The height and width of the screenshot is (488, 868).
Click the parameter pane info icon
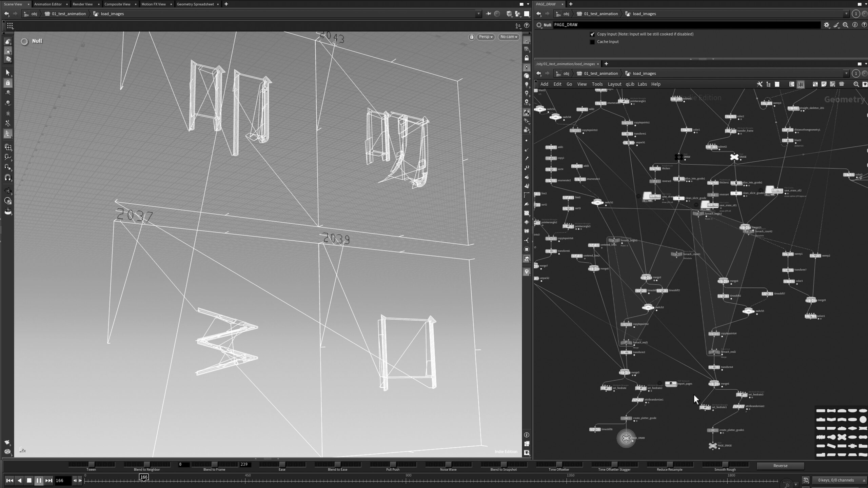click(855, 25)
